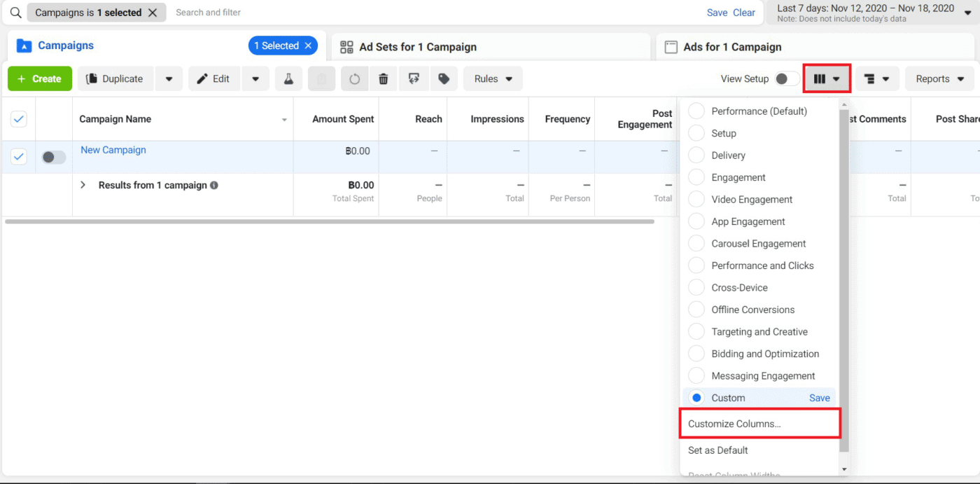This screenshot has height=484, width=980.
Task: Click the green Create button
Action: (40, 79)
